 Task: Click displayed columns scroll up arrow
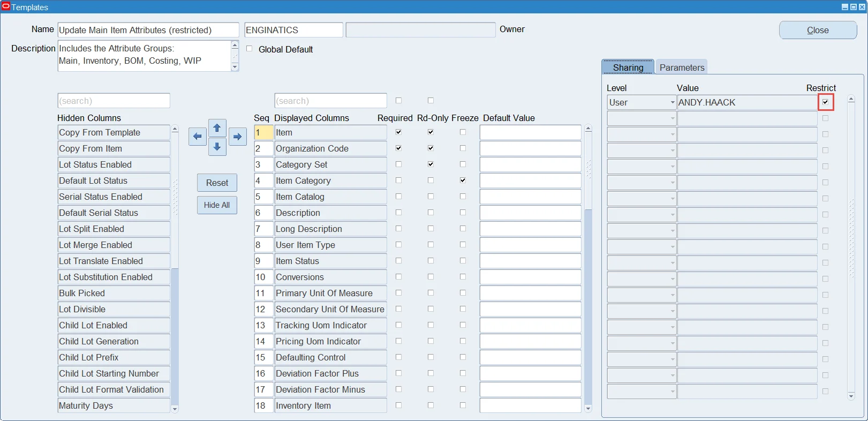(588, 129)
